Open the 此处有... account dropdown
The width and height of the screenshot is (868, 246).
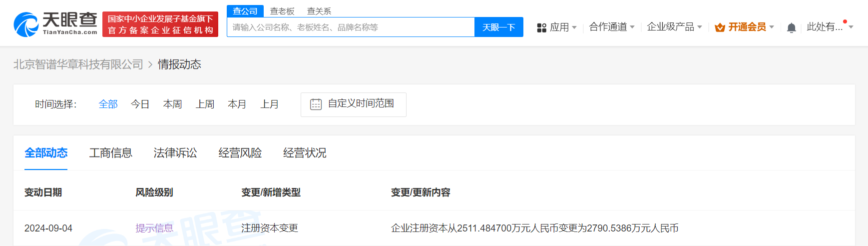pyautogui.click(x=830, y=27)
